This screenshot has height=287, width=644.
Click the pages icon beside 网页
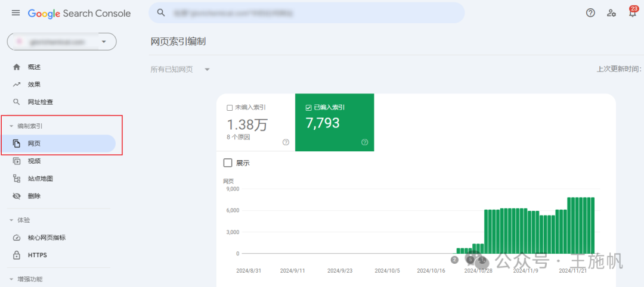point(17,143)
